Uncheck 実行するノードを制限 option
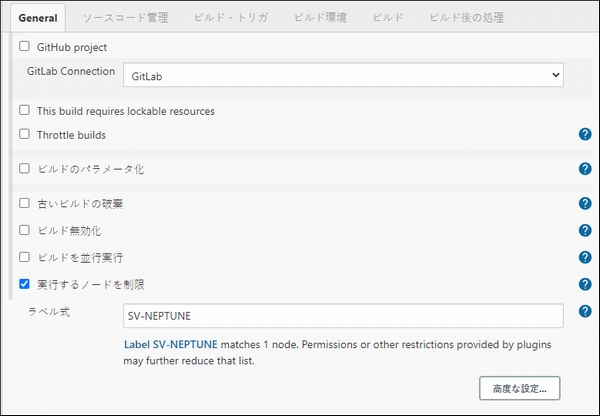 point(24,284)
